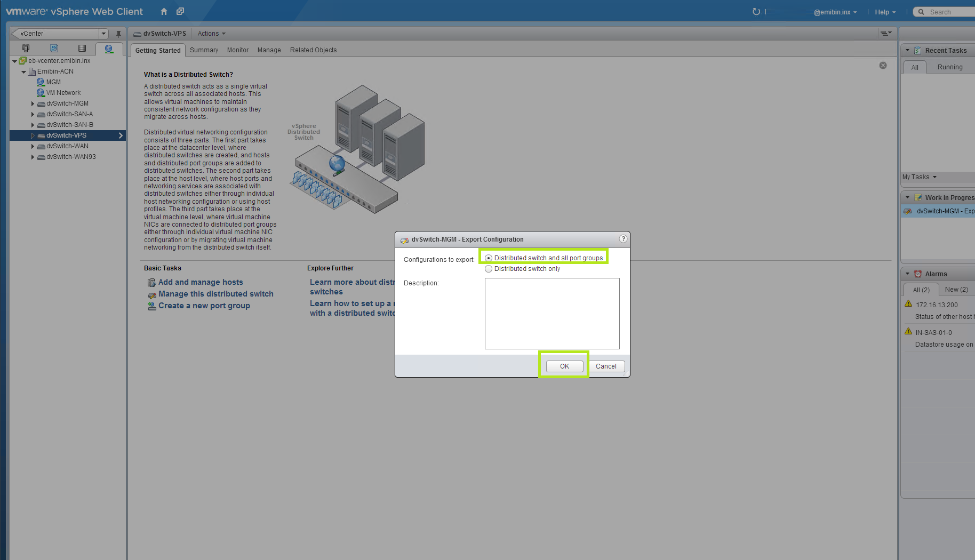This screenshot has width=975, height=560.
Task: Open Storage inventory view icon
Action: 82,49
